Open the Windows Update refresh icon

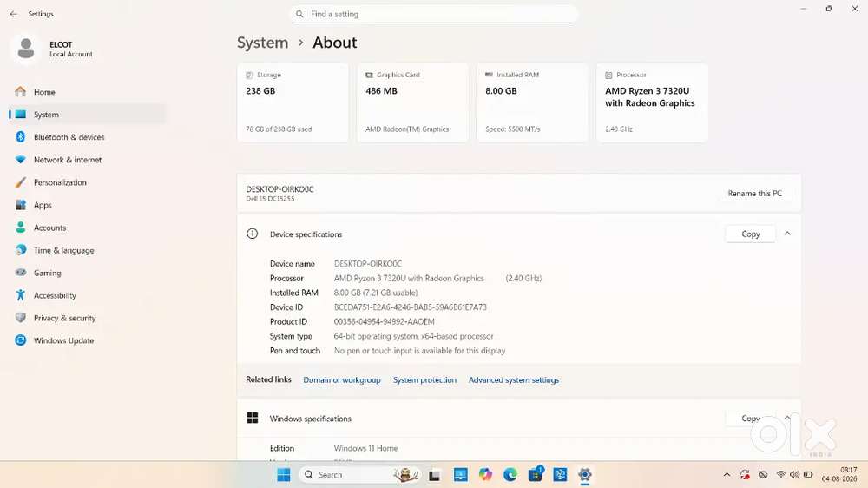tap(21, 340)
